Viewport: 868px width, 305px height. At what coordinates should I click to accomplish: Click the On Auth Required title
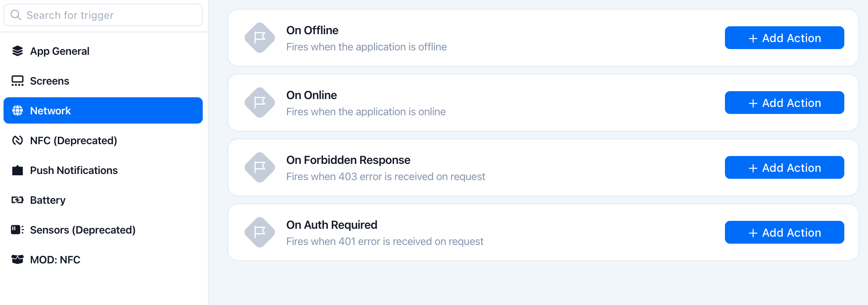(332, 225)
